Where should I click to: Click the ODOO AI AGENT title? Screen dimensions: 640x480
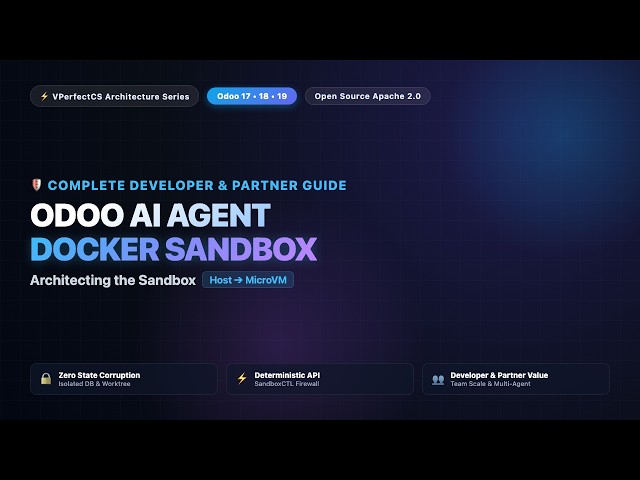[x=150, y=215]
